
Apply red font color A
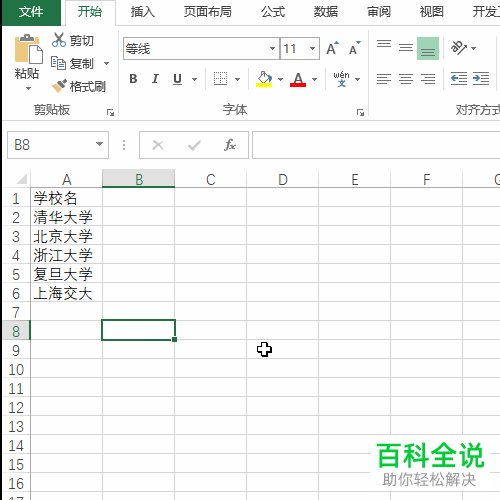coord(298,79)
